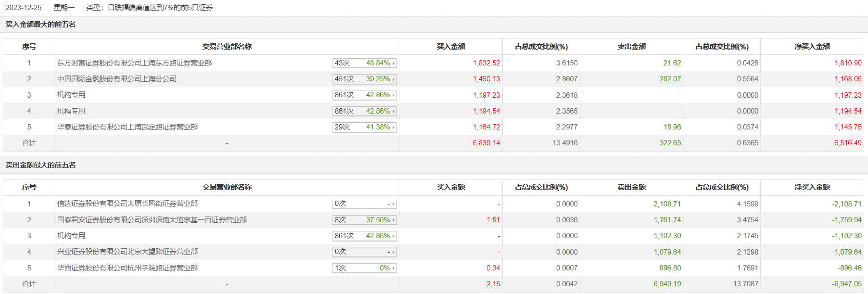
Task: Click the arrow icon beside 37.50%
Action: coord(394,220)
